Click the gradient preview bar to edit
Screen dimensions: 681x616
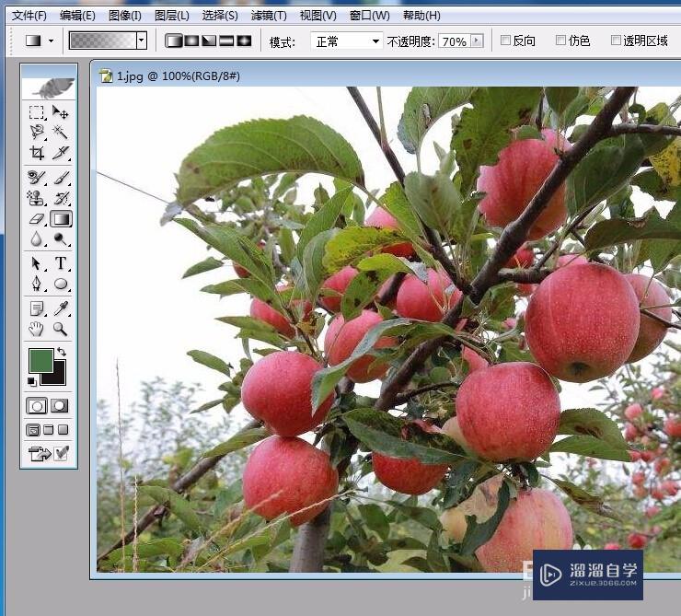(x=103, y=41)
